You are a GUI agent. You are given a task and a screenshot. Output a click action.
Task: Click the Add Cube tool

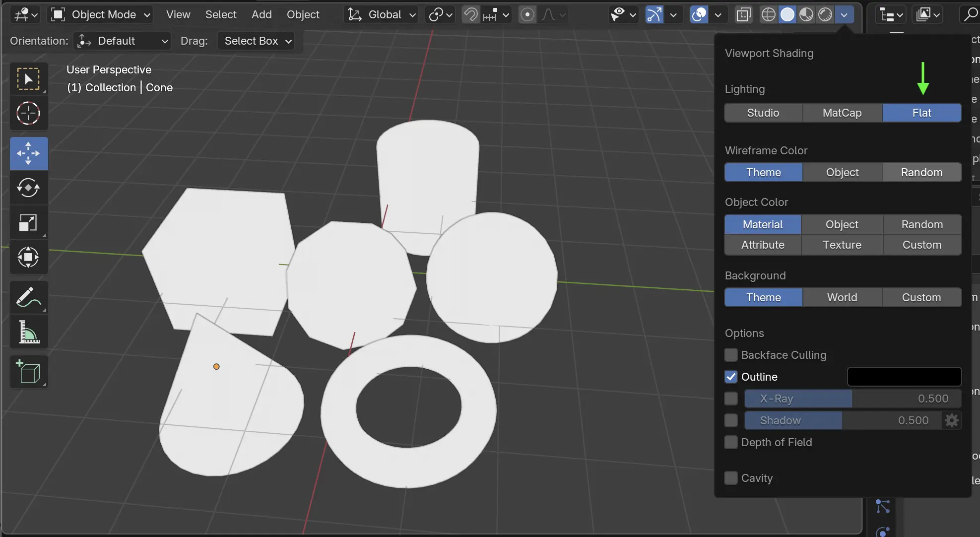(x=28, y=372)
